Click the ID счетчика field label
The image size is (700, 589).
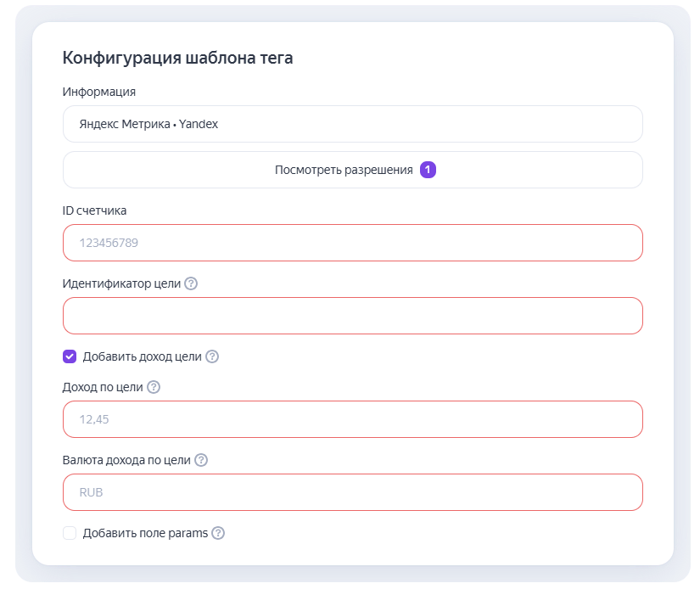[95, 210]
